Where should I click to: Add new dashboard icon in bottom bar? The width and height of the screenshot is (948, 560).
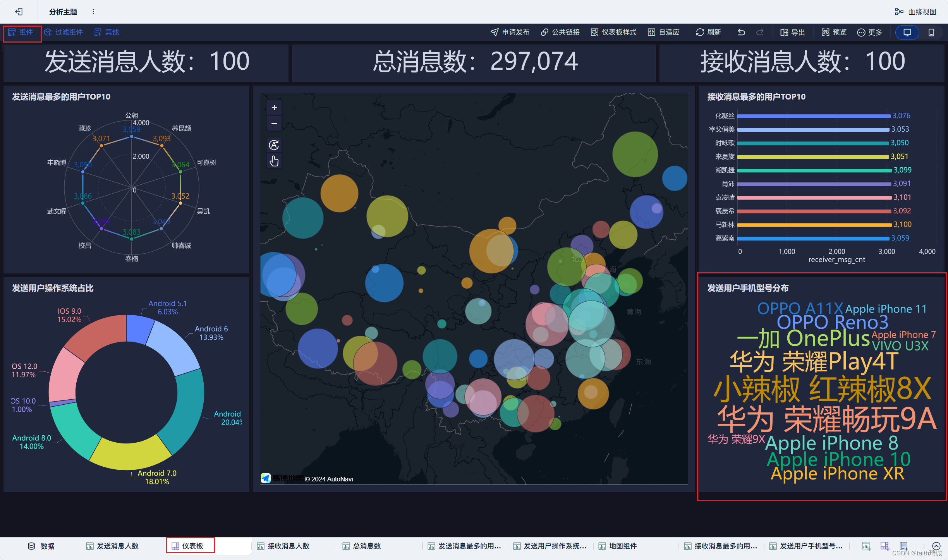tap(885, 546)
